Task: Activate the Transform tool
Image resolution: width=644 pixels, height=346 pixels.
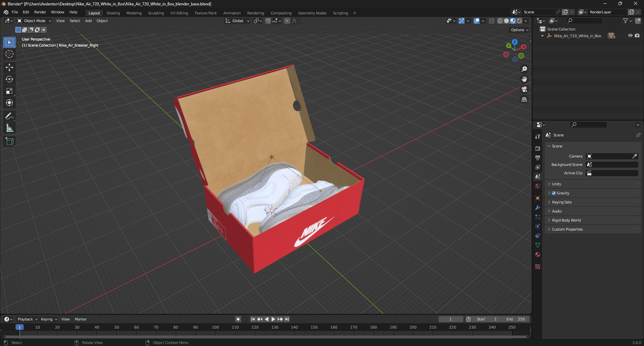Action: point(9,103)
